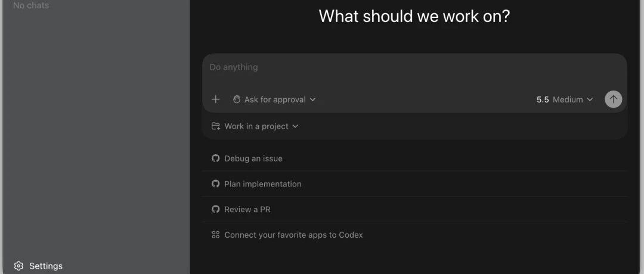644x274 pixels.
Task: Choose the Review a PR suggestion
Action: click(414, 209)
